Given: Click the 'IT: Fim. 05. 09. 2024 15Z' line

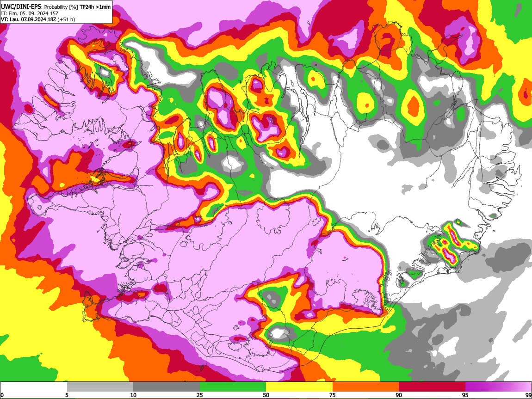Looking at the screenshot, I should 30,13.
